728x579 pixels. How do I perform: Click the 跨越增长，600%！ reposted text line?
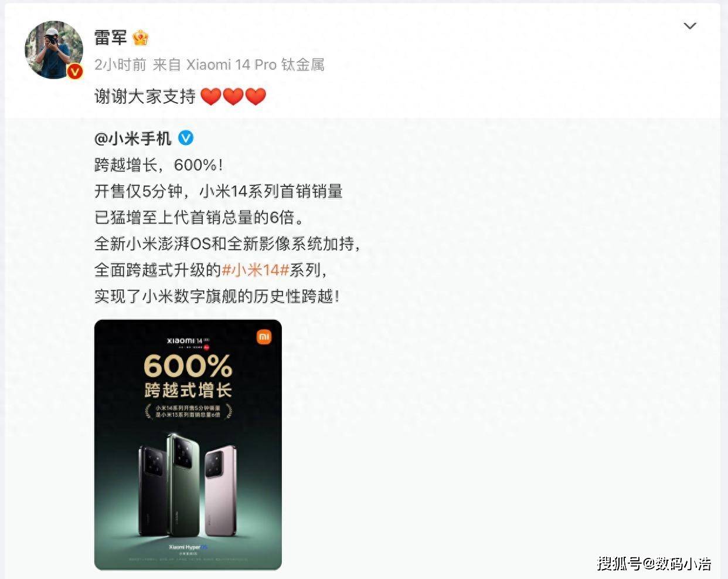(x=159, y=165)
